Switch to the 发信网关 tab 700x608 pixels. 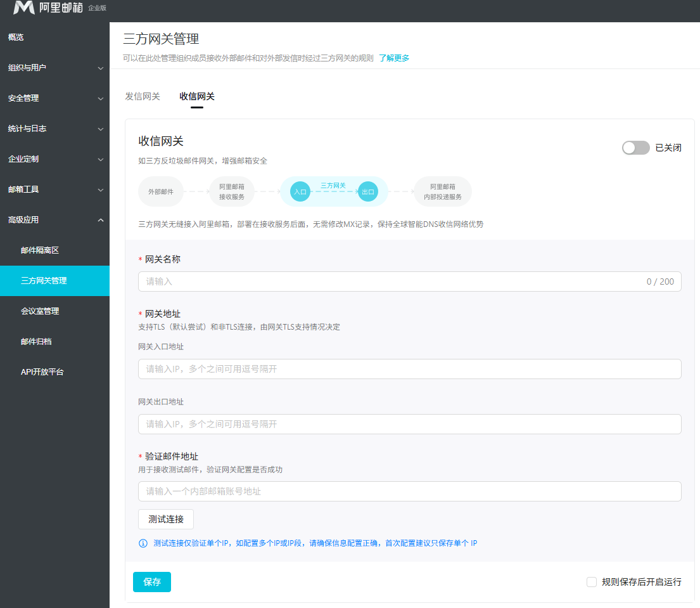(x=143, y=96)
